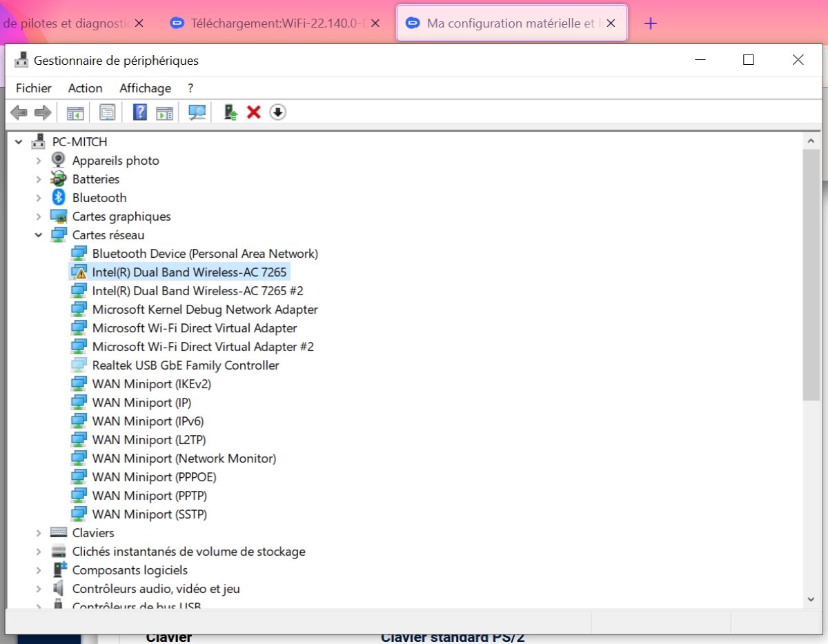Click the Cartes réseau category icon
This screenshot has height=644, width=828.
click(x=59, y=234)
